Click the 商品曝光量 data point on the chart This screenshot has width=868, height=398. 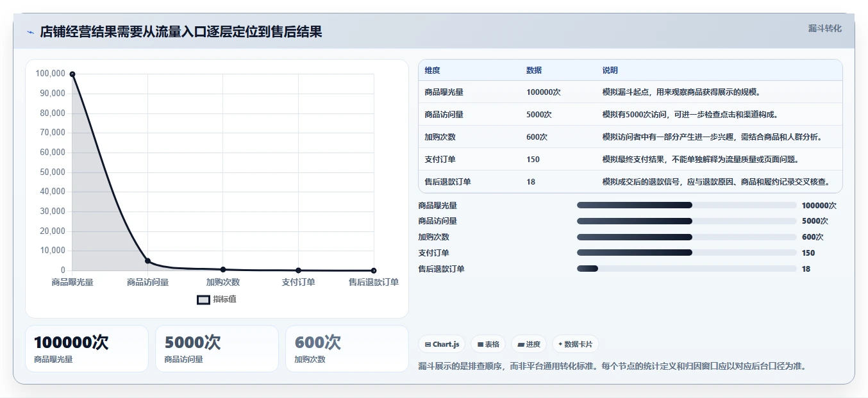pyautogui.click(x=72, y=74)
